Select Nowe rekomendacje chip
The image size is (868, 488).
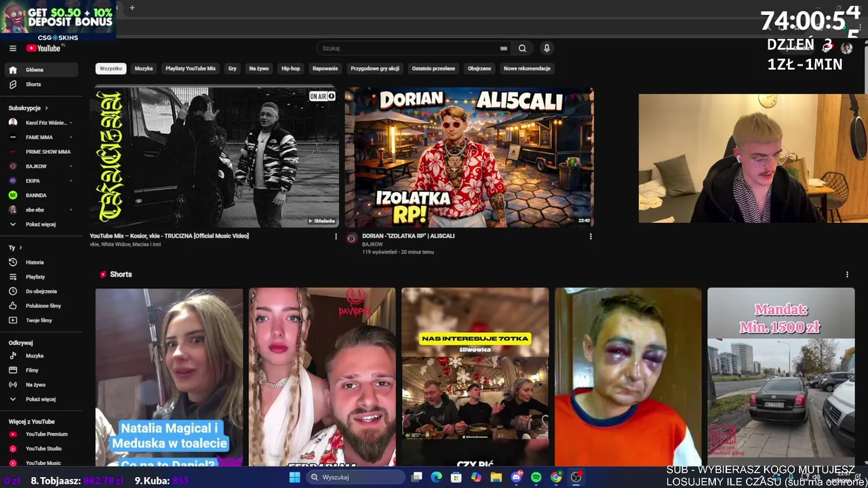pyautogui.click(x=527, y=68)
